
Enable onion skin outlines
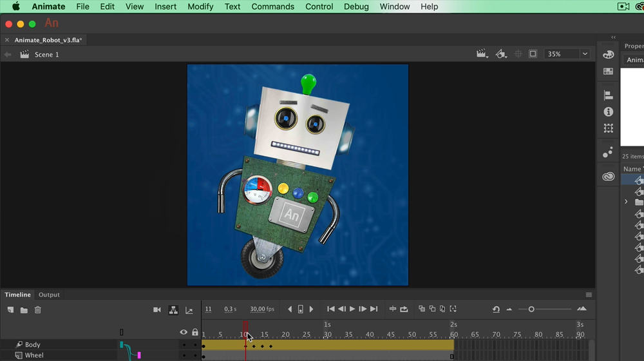[x=433, y=309]
